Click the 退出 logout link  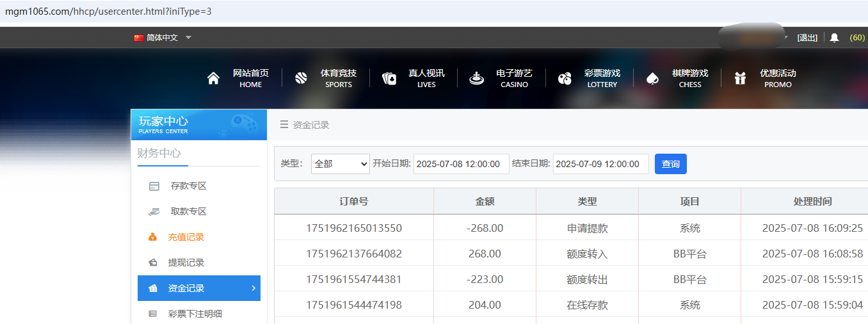coord(807,38)
